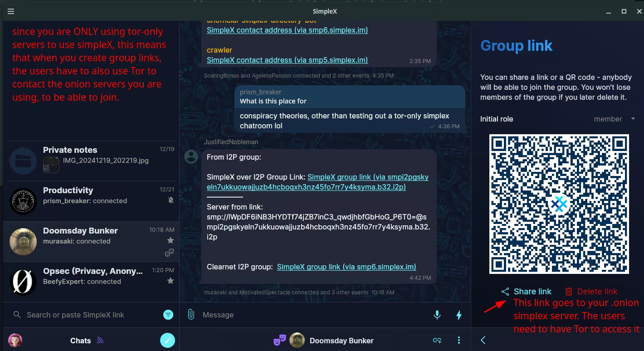
Task: Click the back arrow in Group link panel
Action: point(483,340)
